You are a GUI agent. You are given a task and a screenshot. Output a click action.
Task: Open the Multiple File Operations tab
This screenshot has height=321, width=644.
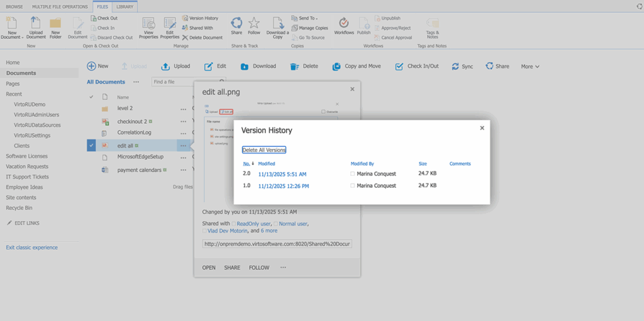(x=60, y=6)
